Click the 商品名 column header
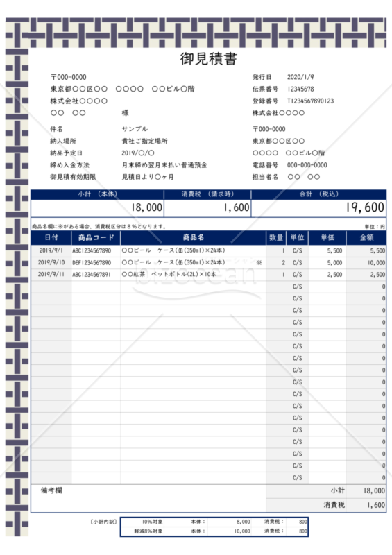This screenshot has height=555, width=392. pyautogui.click(x=194, y=237)
